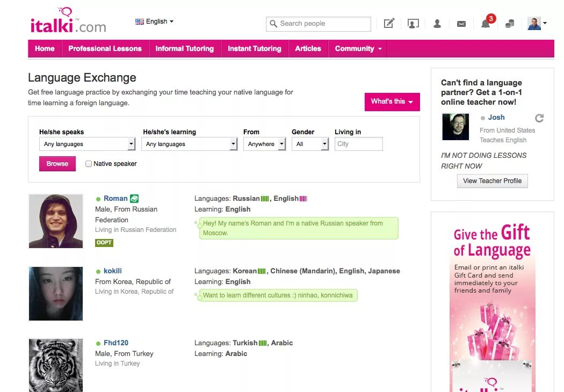Click 'From United States' under Josh

pos(507,130)
